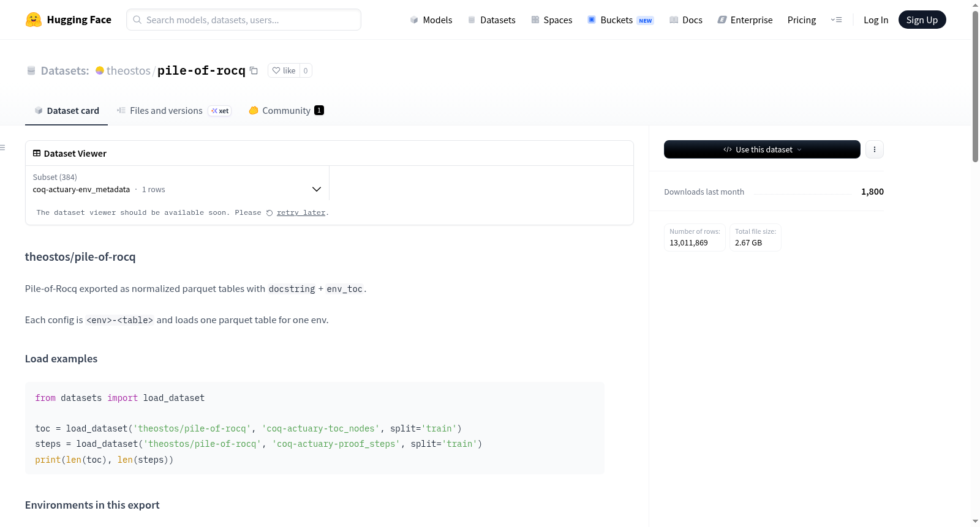Open Enterprise in the navigation bar
The width and height of the screenshot is (980, 527).
[745, 20]
